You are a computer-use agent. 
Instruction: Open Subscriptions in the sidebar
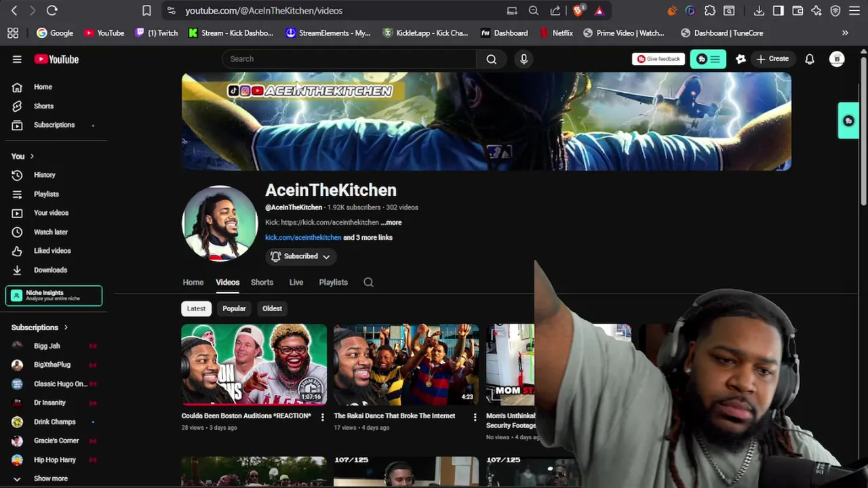point(54,125)
